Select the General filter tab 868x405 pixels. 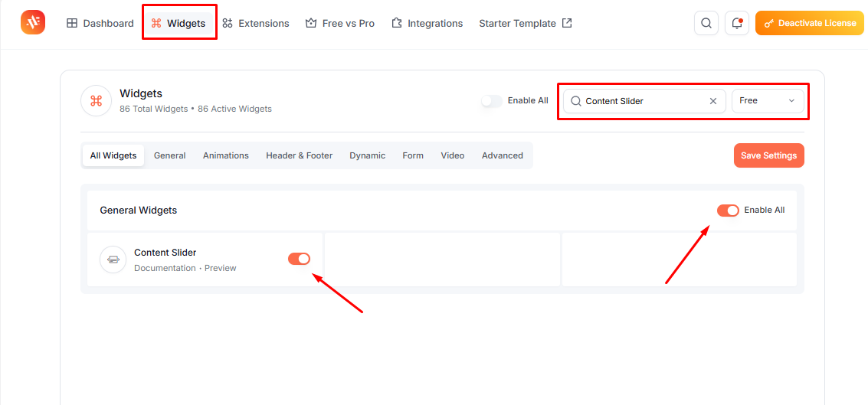[169, 155]
